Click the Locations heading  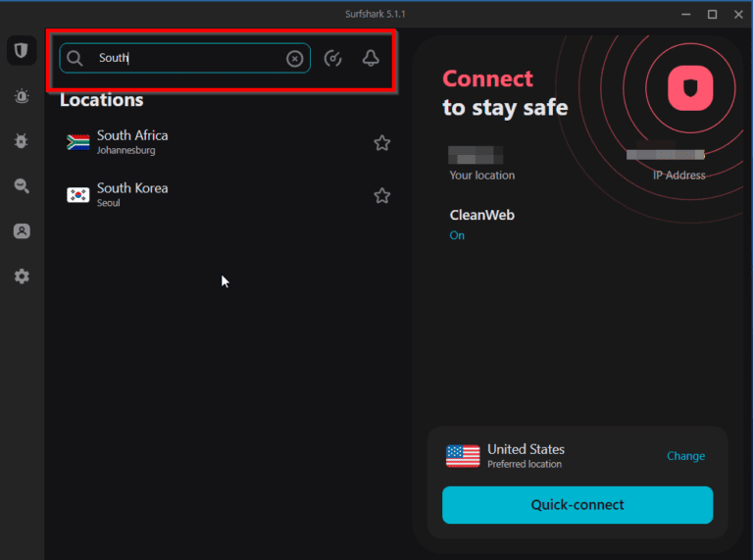(x=101, y=100)
